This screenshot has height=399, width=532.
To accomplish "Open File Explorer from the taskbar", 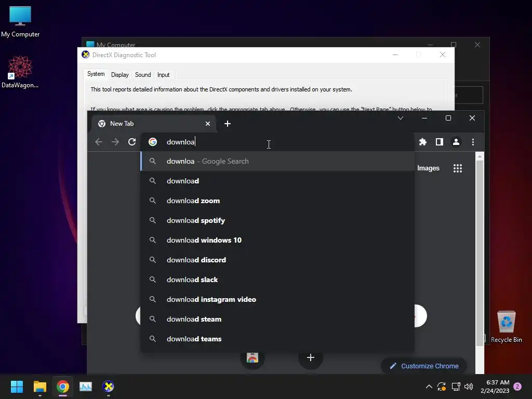I will tap(39, 387).
